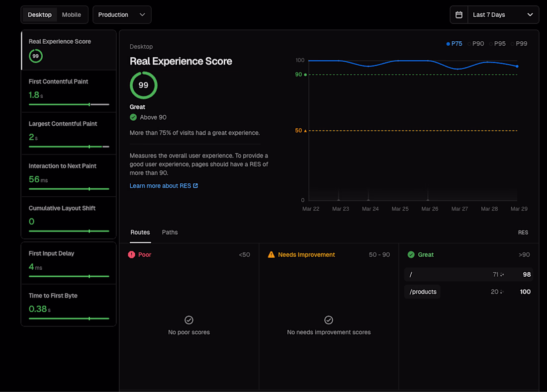547x392 pixels.
Task: Click the Needs Improvement warning triangle icon
Action: click(271, 254)
